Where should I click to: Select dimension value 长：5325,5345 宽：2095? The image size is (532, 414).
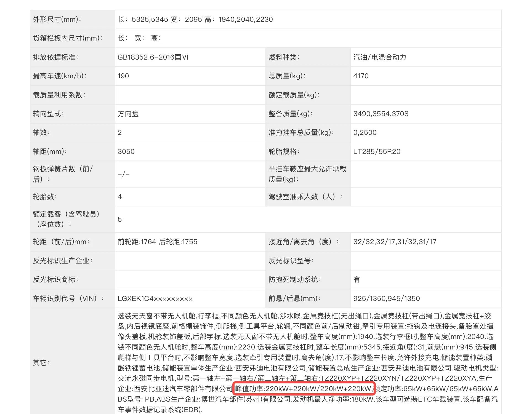tap(160, 19)
